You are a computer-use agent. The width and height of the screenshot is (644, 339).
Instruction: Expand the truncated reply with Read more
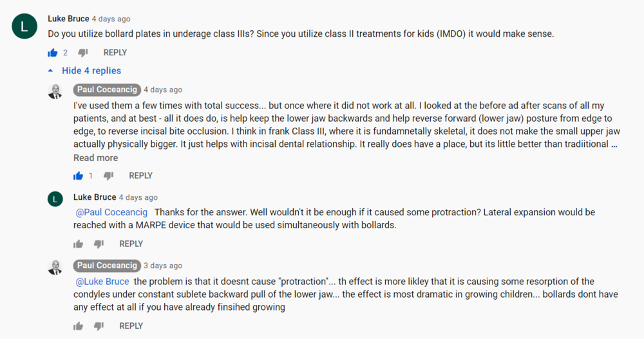pos(96,158)
